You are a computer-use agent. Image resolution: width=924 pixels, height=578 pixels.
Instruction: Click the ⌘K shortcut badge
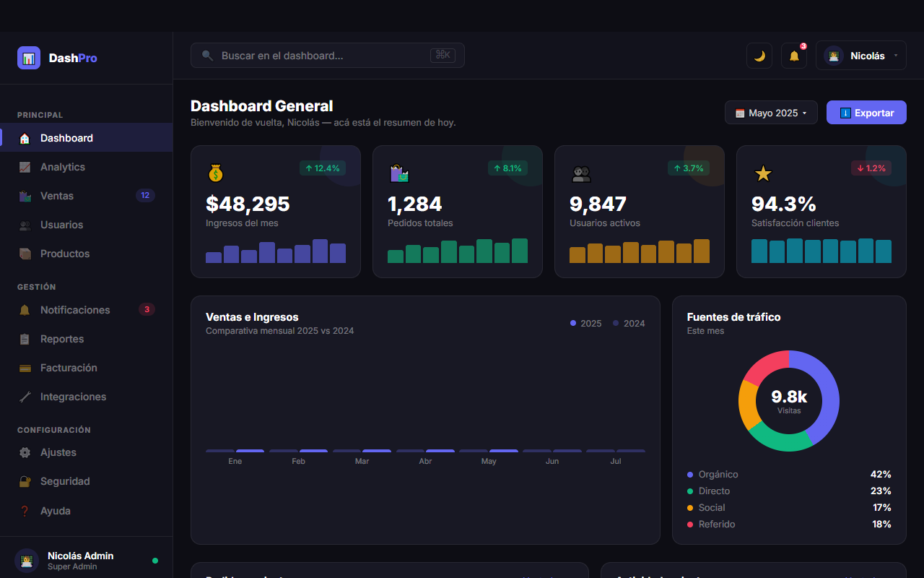coord(443,55)
